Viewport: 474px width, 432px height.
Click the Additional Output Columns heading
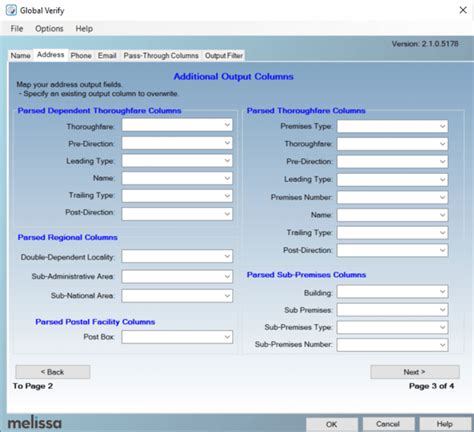[233, 77]
